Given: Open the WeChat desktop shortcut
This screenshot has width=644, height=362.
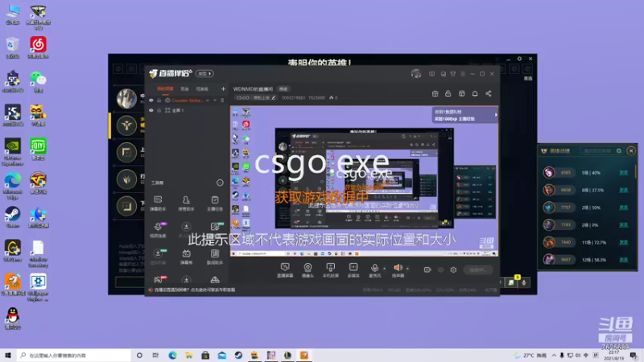Looking at the screenshot, I should [x=38, y=82].
